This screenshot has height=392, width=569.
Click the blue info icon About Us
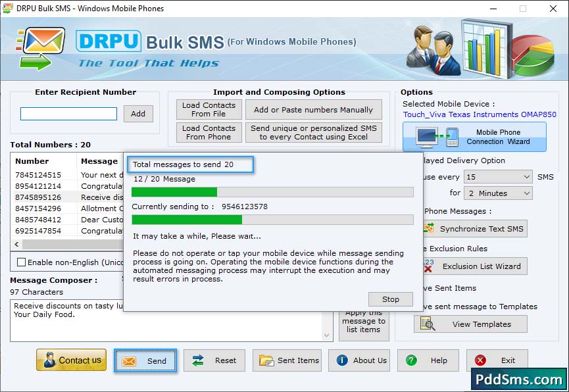342,360
